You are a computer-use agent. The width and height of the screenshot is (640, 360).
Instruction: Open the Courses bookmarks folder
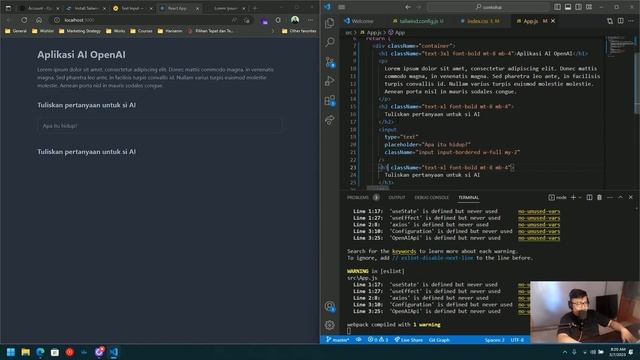point(141,31)
